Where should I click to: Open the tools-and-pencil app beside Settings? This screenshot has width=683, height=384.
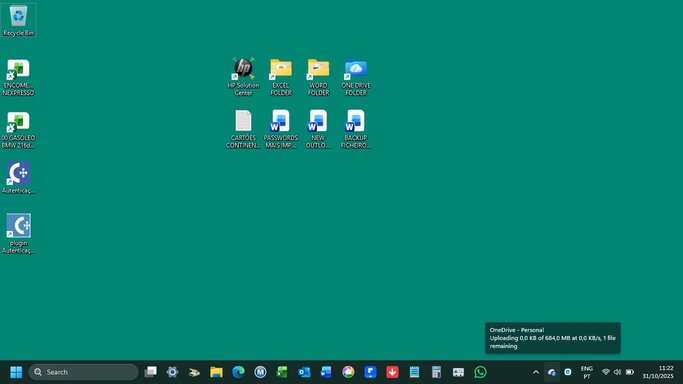coord(194,372)
